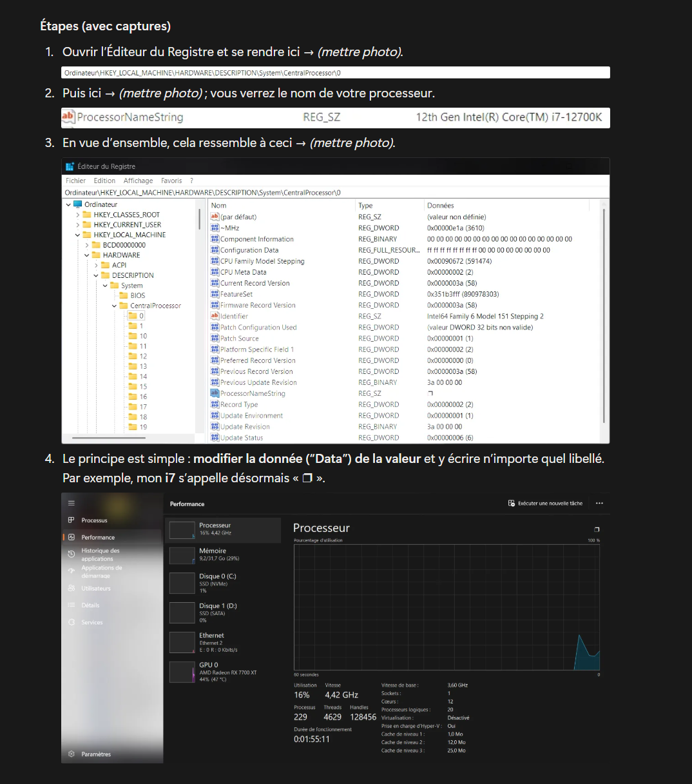Click the registry values vertical scrollbar
The width and height of the screenshot is (692, 784).
click(604, 309)
